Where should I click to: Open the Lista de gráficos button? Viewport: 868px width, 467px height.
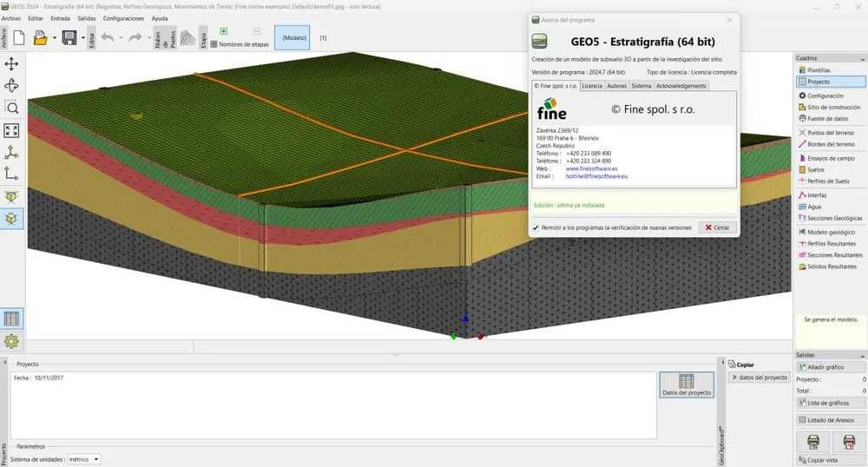pyautogui.click(x=831, y=403)
